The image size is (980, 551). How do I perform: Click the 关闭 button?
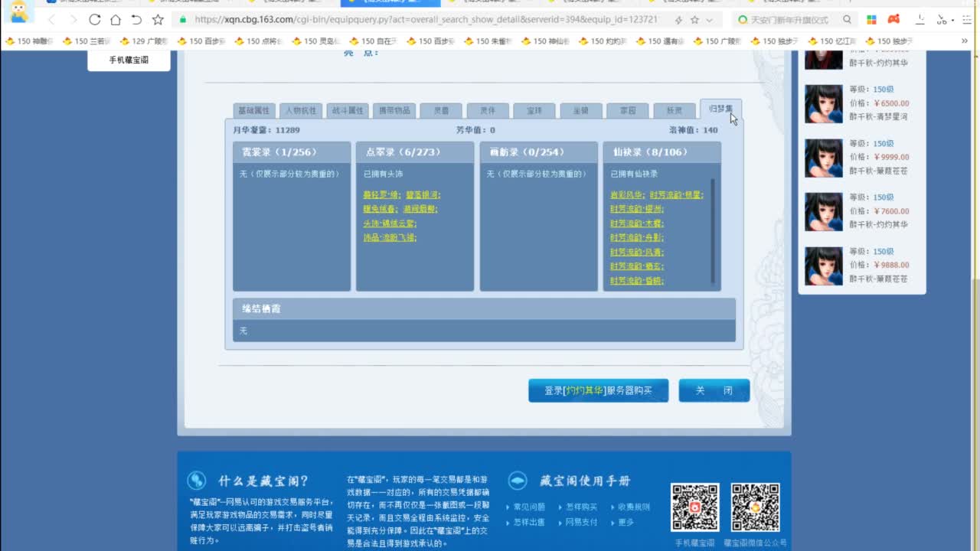tap(714, 390)
